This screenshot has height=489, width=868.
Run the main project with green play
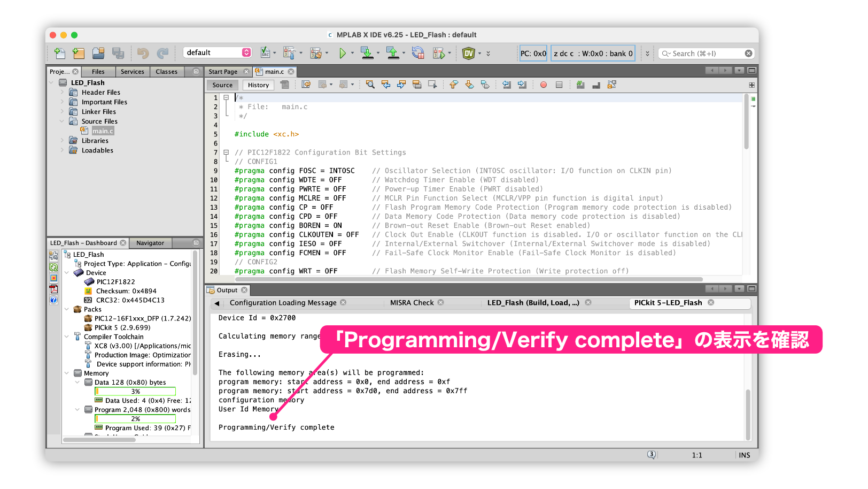point(343,53)
